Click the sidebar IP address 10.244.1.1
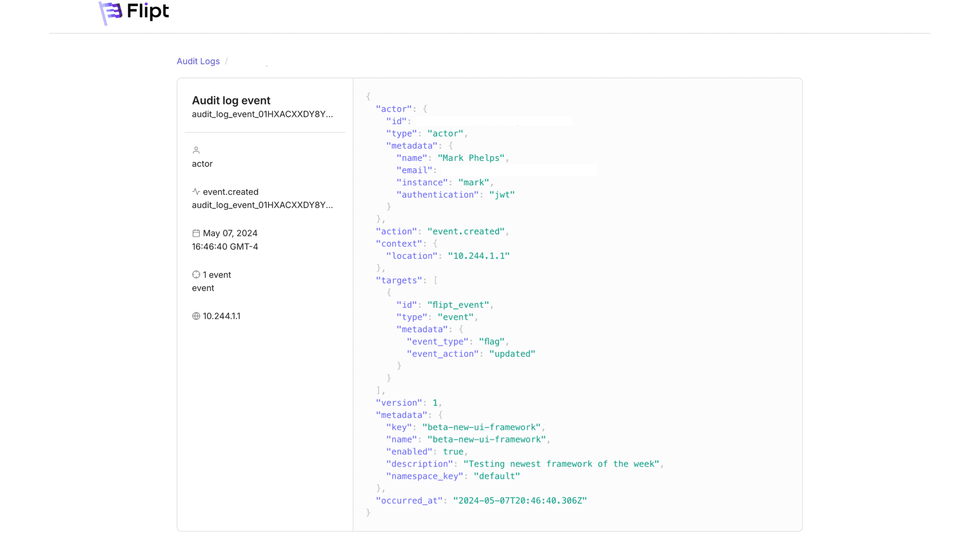This screenshot has width=980, height=552. click(222, 316)
